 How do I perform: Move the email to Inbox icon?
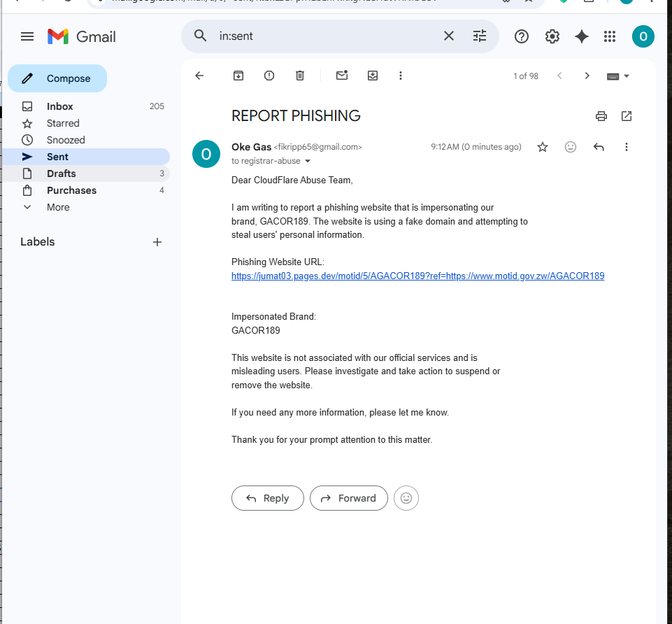coord(373,76)
